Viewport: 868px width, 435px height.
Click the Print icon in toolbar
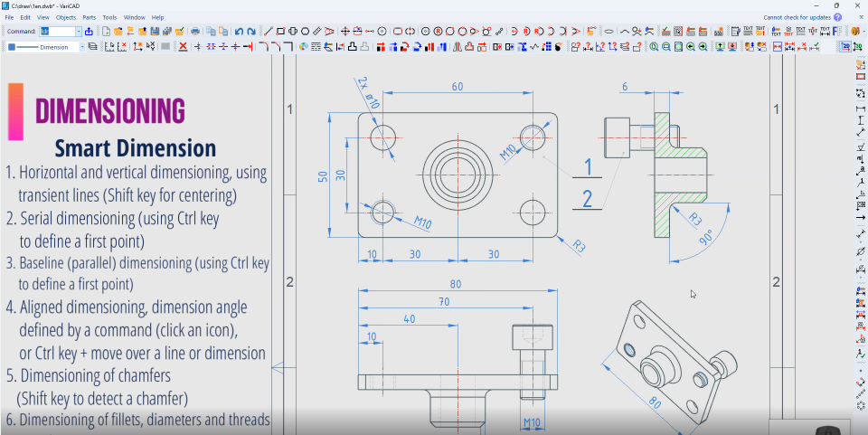pos(195,32)
